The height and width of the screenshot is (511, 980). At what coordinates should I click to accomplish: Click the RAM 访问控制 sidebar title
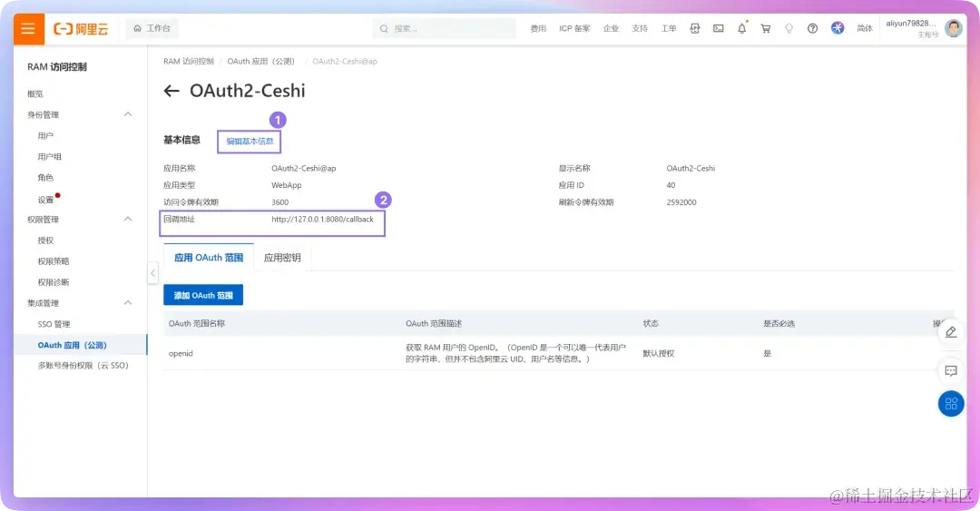[57, 67]
